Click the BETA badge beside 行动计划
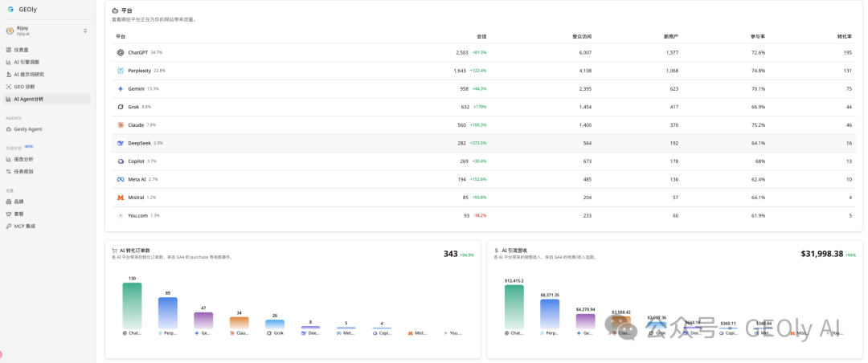Image resolution: width=868 pixels, height=363 pixels. click(x=29, y=147)
